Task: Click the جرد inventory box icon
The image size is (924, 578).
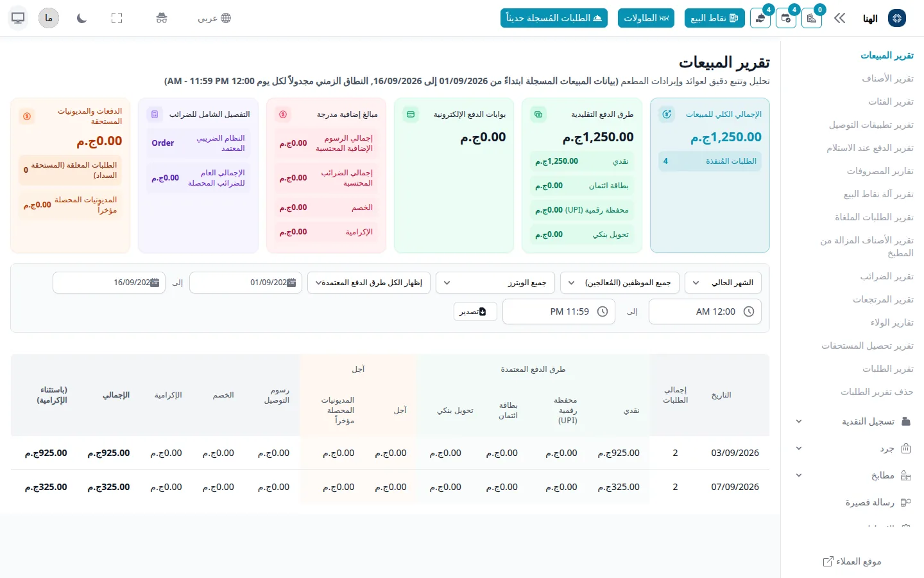Action: pos(906,448)
